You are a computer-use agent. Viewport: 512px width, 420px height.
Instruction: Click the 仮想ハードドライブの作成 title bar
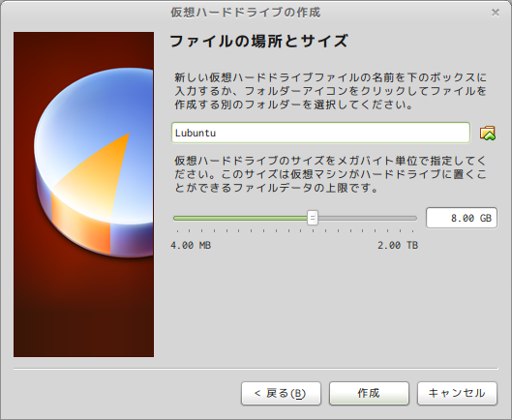coord(246,13)
